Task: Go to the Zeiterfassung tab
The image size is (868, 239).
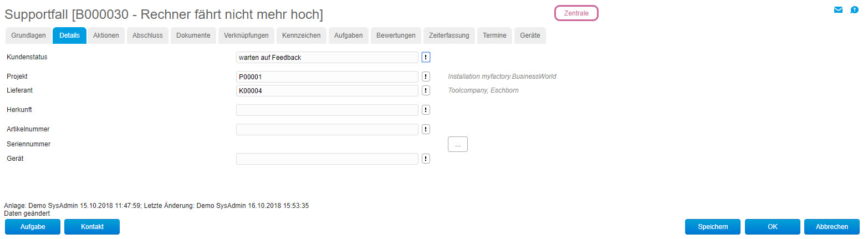Action: pos(449,35)
